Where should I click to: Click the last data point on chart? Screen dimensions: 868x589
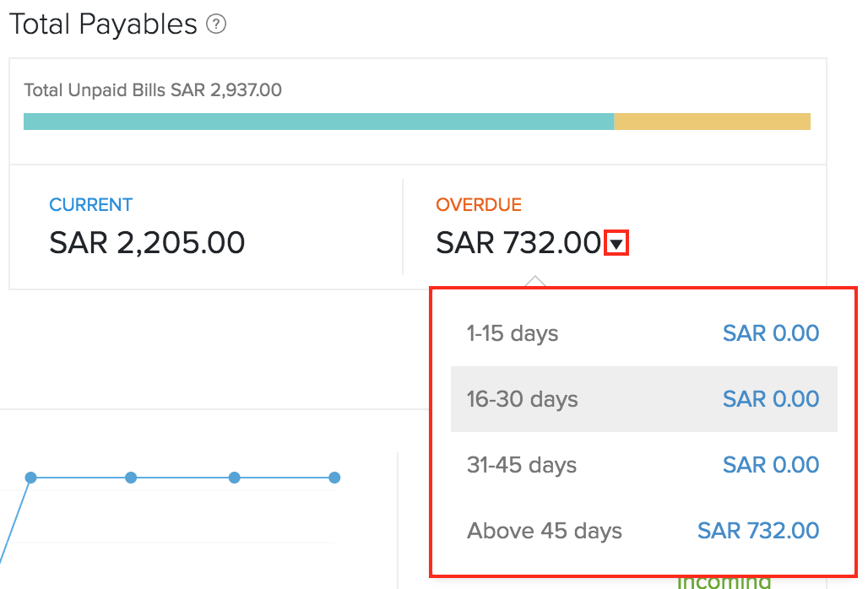pyautogui.click(x=334, y=478)
